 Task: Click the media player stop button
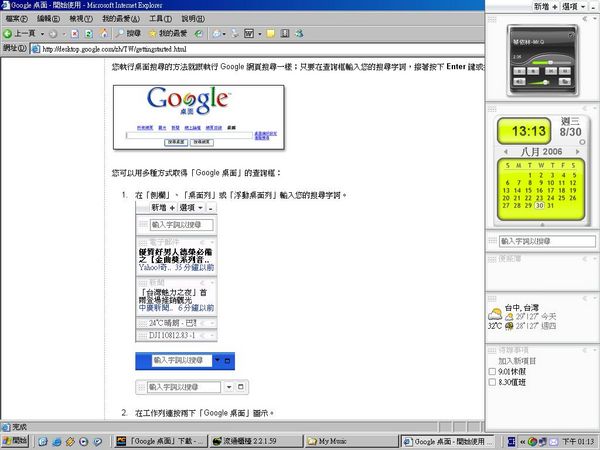533,71
